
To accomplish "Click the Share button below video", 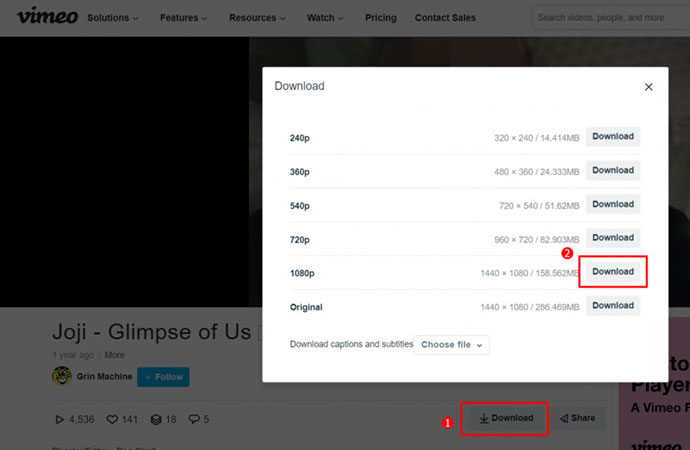I will (577, 418).
